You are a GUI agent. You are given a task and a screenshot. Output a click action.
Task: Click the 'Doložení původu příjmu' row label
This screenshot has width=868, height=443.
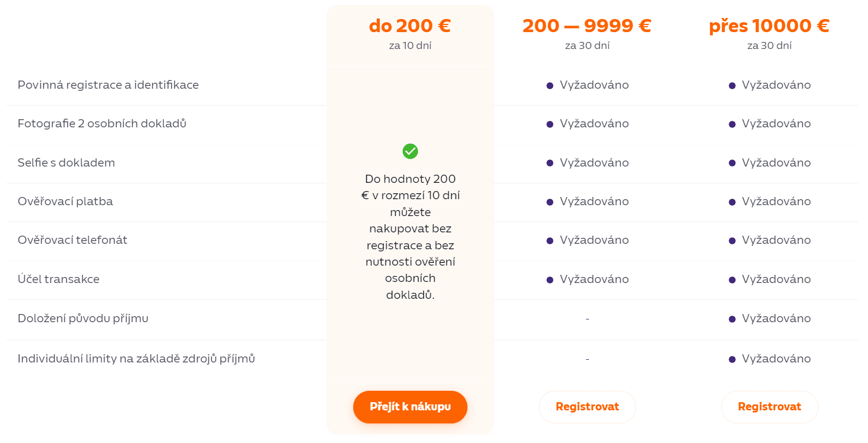click(x=83, y=318)
